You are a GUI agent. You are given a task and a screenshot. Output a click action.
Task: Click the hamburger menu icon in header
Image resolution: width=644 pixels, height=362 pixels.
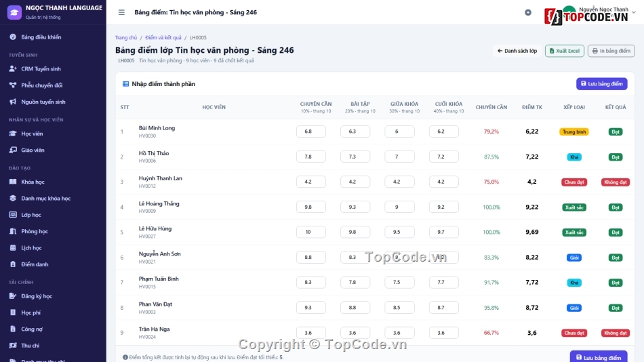[x=121, y=12]
